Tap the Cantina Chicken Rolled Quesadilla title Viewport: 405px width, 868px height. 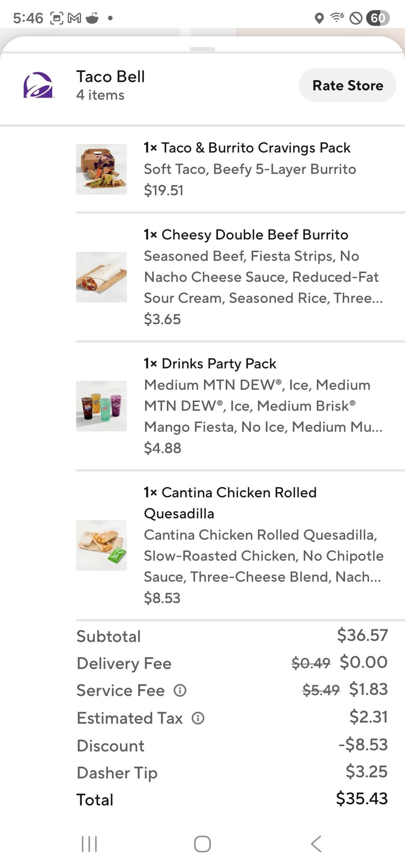coord(230,503)
